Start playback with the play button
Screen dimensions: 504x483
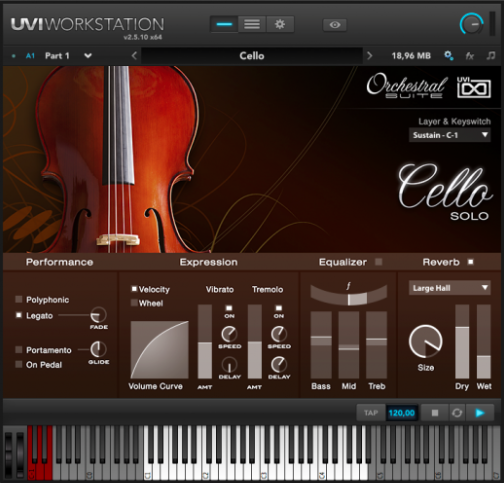(480, 413)
